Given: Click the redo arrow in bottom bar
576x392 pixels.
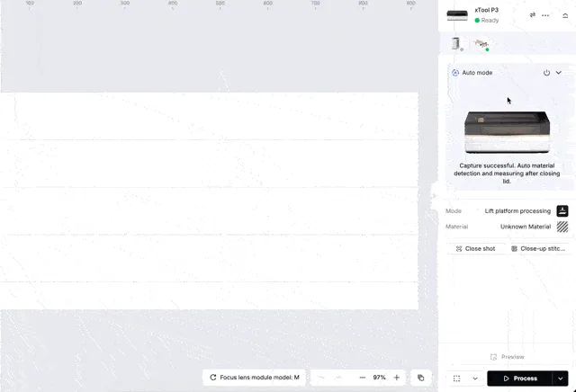Looking at the screenshot, I should tap(338, 378).
